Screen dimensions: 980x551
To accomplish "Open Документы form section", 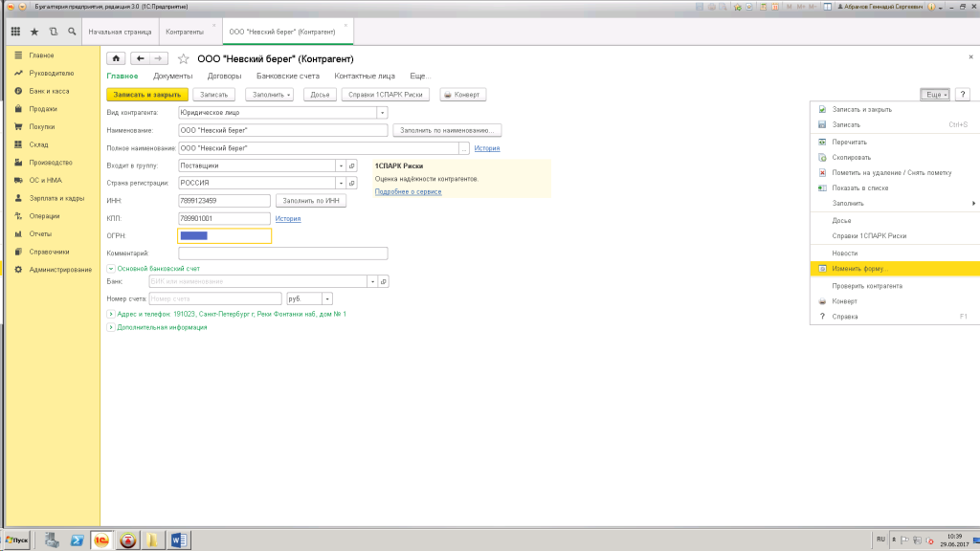I will pyautogui.click(x=173, y=77).
